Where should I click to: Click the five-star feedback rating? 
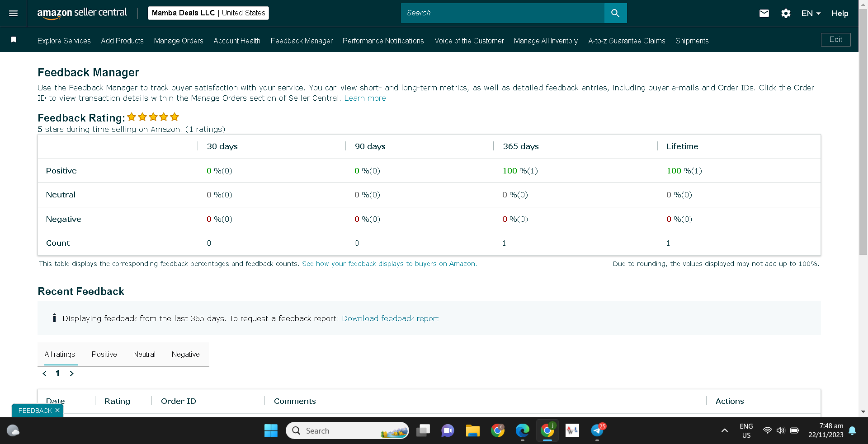coord(153,117)
